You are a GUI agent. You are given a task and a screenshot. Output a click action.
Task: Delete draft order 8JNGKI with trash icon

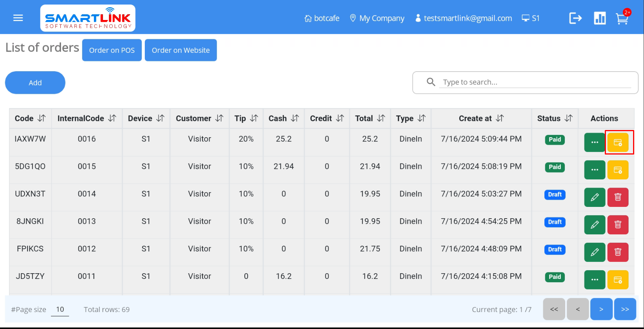(x=618, y=225)
